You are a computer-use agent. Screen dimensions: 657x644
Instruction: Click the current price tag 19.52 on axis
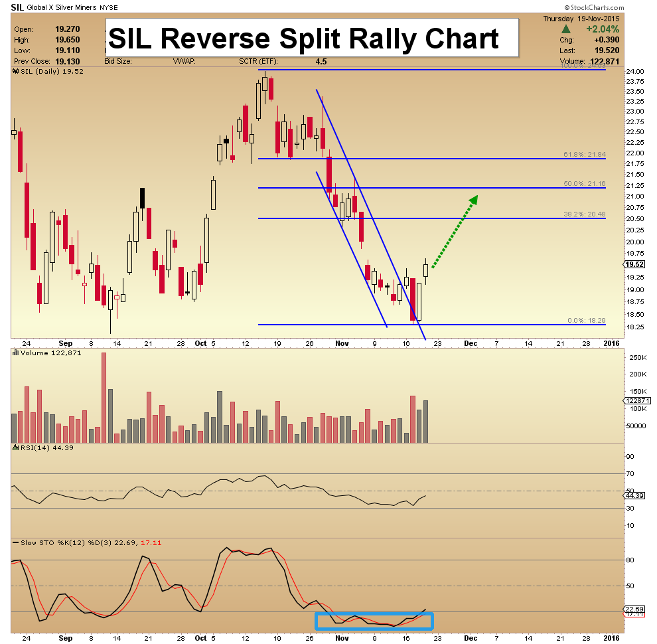634,264
